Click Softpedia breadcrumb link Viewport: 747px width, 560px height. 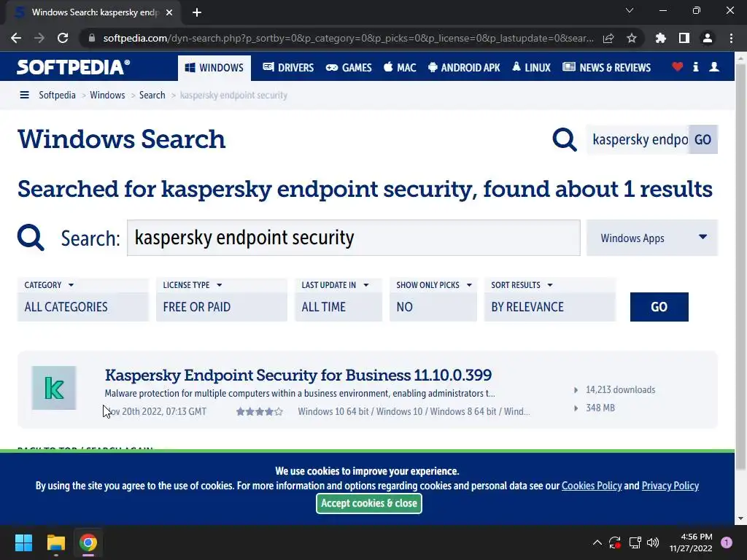click(x=57, y=96)
